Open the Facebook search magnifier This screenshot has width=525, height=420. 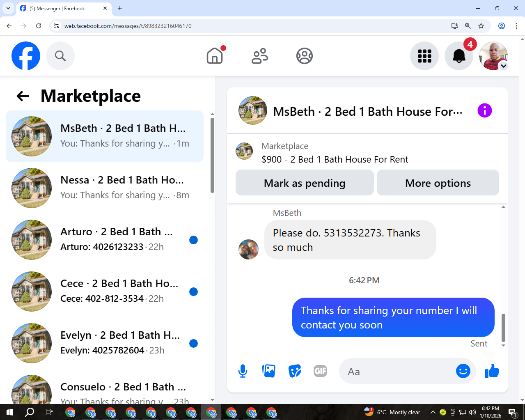pyautogui.click(x=60, y=56)
